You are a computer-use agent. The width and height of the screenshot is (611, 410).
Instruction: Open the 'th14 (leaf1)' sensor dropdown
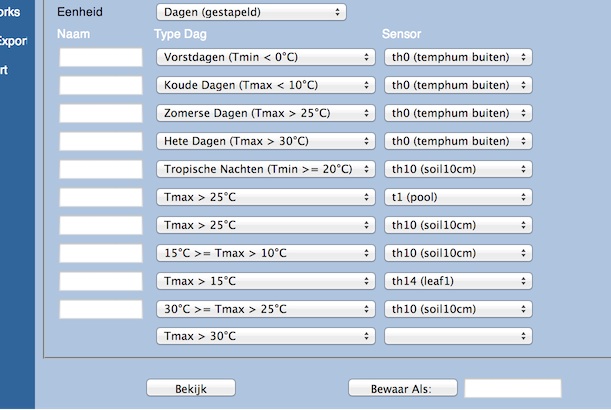click(458, 281)
